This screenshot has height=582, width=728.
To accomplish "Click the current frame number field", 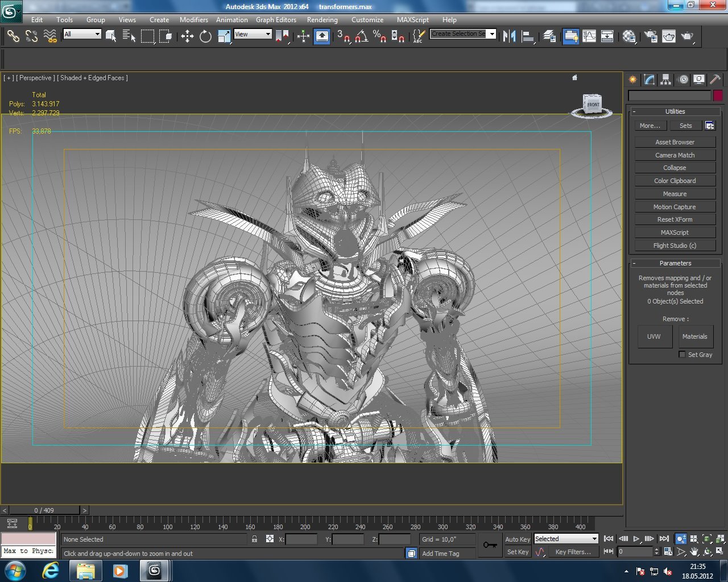I will coord(635,551).
